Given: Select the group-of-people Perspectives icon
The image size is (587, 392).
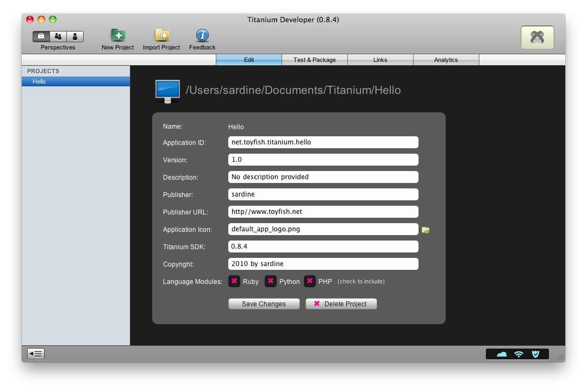Looking at the screenshot, I should click(x=58, y=36).
